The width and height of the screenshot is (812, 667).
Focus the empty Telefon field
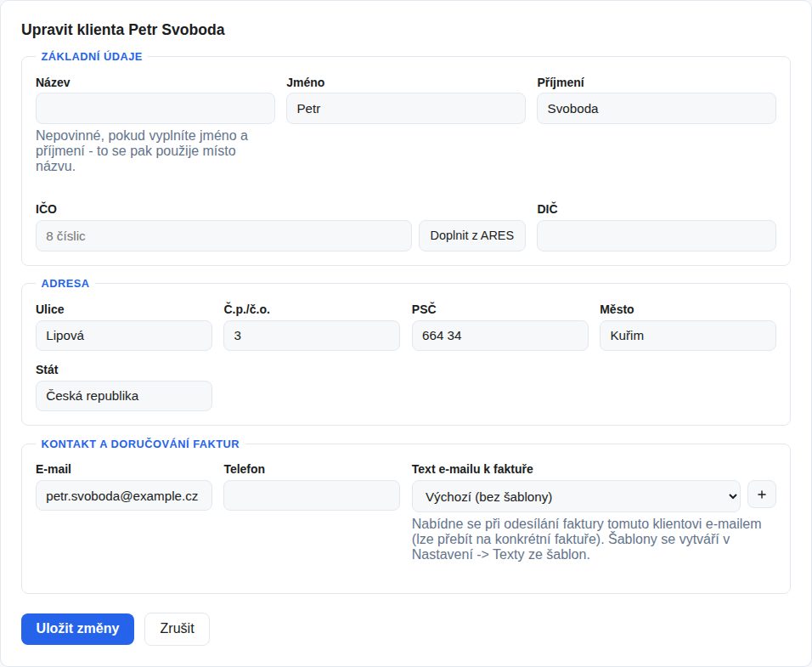(x=312, y=495)
